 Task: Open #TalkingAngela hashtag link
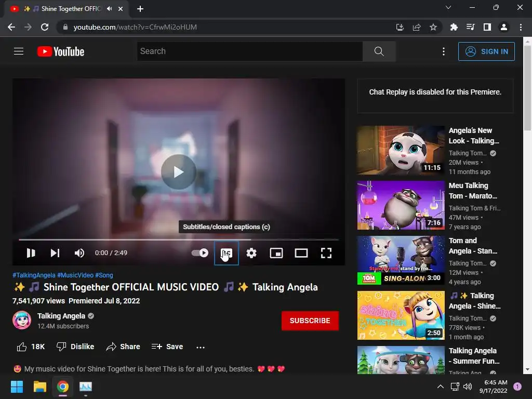(34, 275)
